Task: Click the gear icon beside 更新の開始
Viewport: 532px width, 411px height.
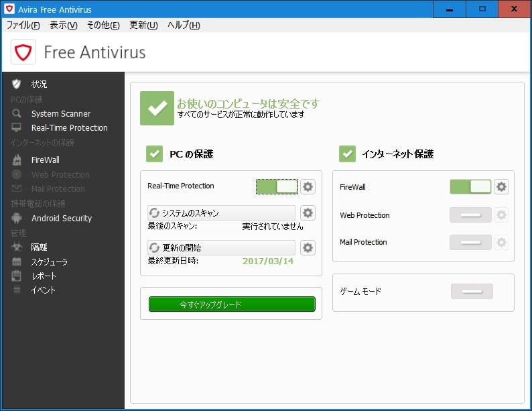Action: point(308,247)
